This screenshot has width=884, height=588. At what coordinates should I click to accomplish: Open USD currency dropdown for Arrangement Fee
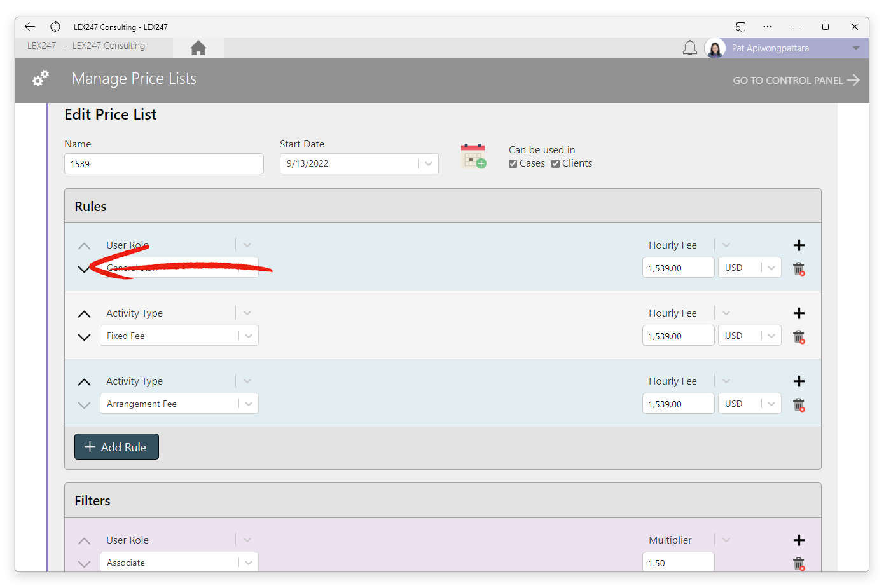(771, 404)
